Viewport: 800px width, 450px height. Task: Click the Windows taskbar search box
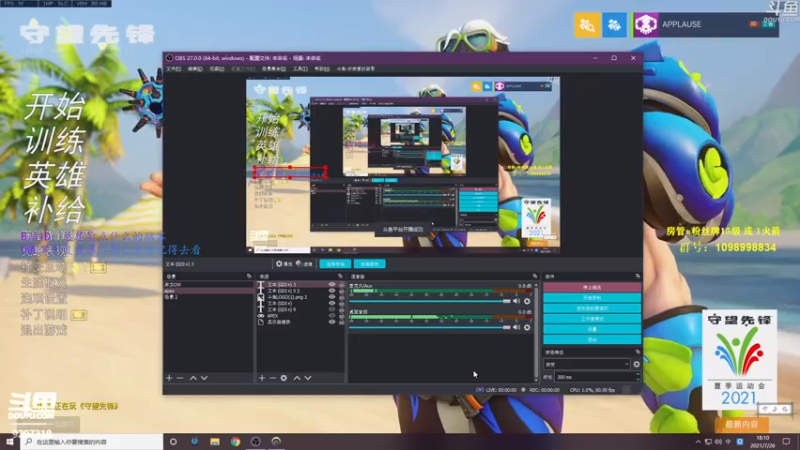(x=92, y=442)
